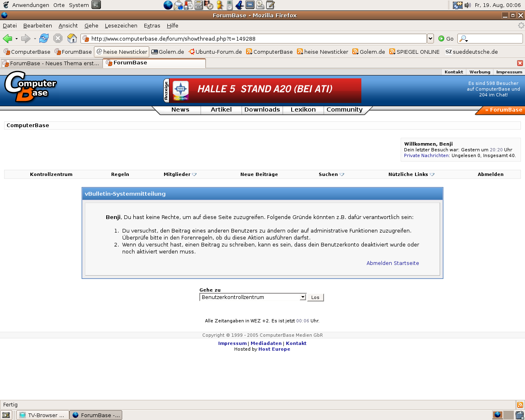The image size is (525, 420).
Task: Open the Lexikon navigation tab
Action: tap(303, 110)
